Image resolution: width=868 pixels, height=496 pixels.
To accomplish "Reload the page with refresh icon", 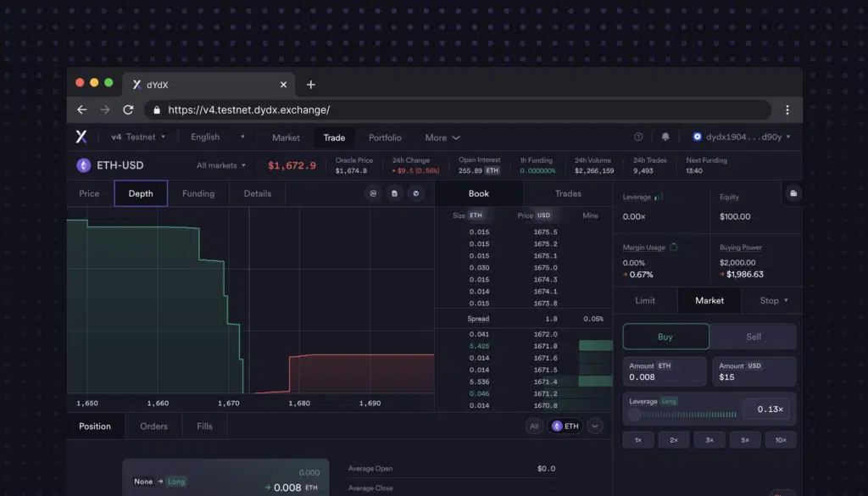I will click(x=128, y=109).
